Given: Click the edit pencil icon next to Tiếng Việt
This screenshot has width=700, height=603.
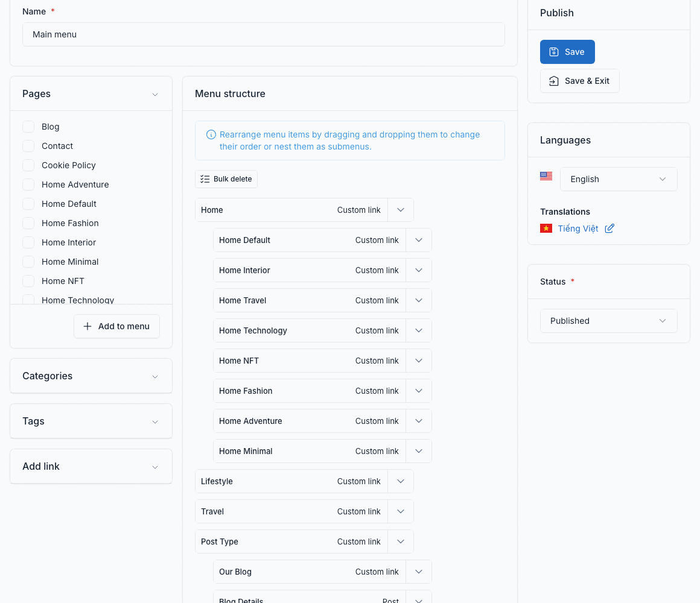Looking at the screenshot, I should pyautogui.click(x=609, y=229).
